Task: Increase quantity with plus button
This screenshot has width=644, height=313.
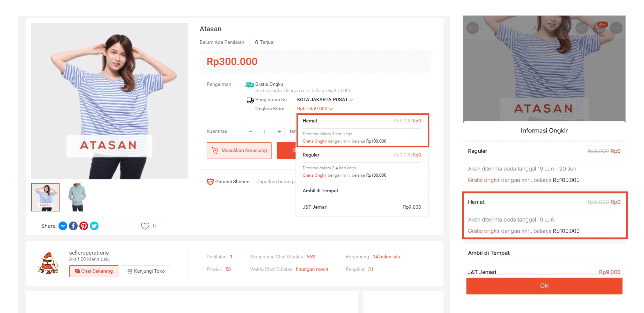Action: coord(279,131)
